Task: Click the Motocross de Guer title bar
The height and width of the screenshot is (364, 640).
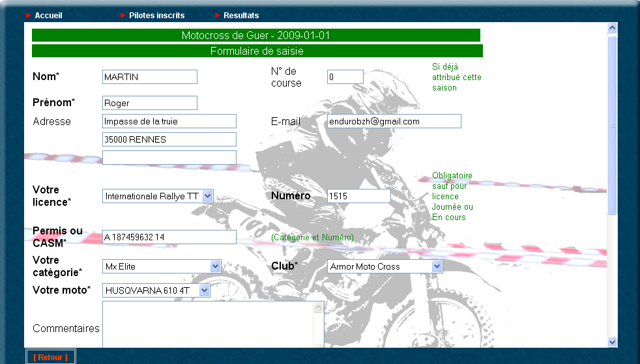Action: click(256, 35)
